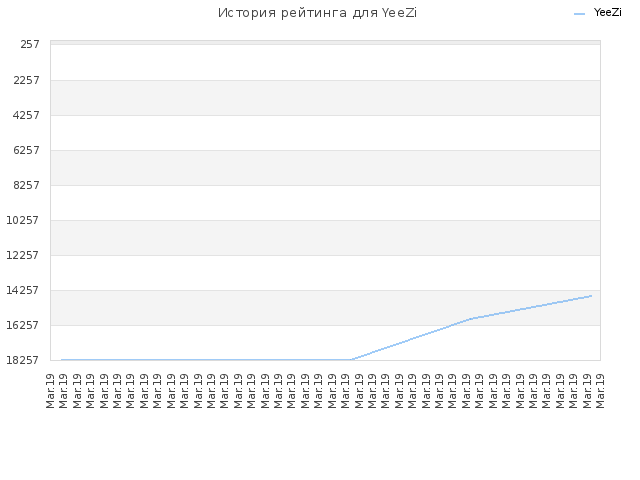The width and height of the screenshot is (640, 480).
Task: Click the leftmost start of the rating line
Action: (62, 360)
